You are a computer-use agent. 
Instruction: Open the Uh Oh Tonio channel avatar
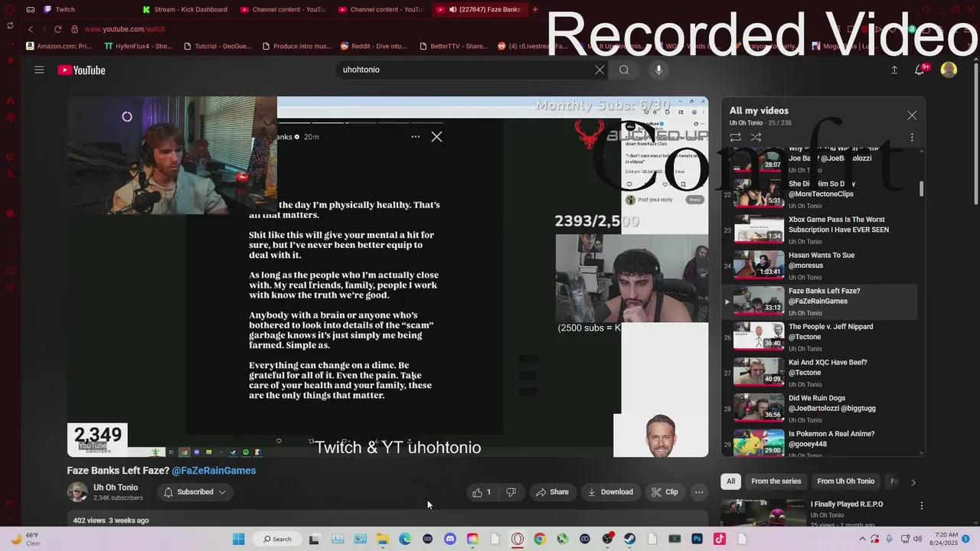click(x=77, y=492)
